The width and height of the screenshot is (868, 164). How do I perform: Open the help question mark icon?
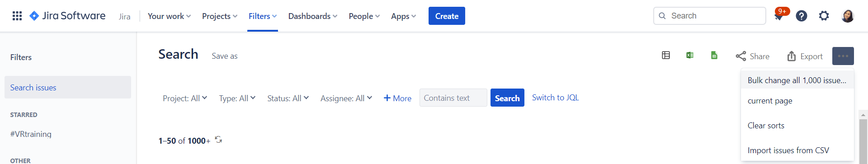[x=802, y=16]
